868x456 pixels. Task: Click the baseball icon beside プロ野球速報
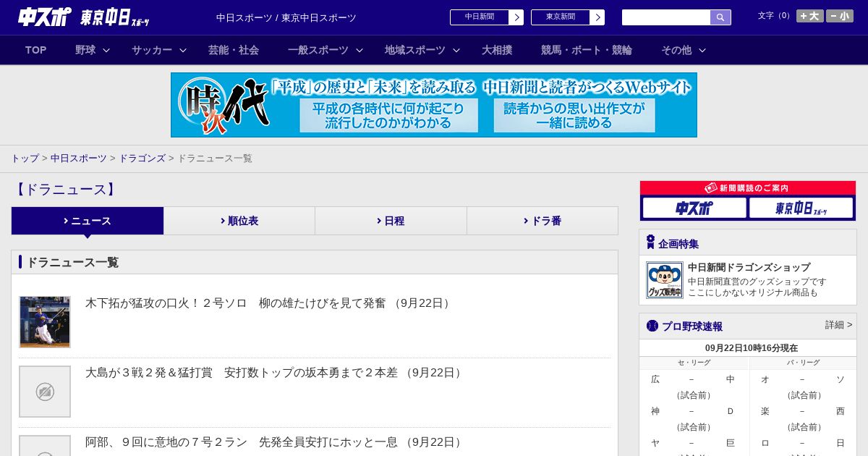click(652, 326)
